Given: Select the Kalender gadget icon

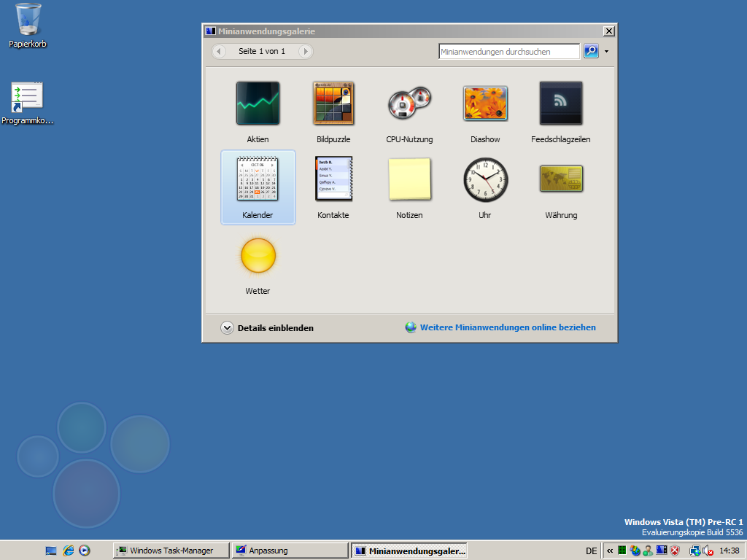Looking at the screenshot, I should (x=258, y=179).
